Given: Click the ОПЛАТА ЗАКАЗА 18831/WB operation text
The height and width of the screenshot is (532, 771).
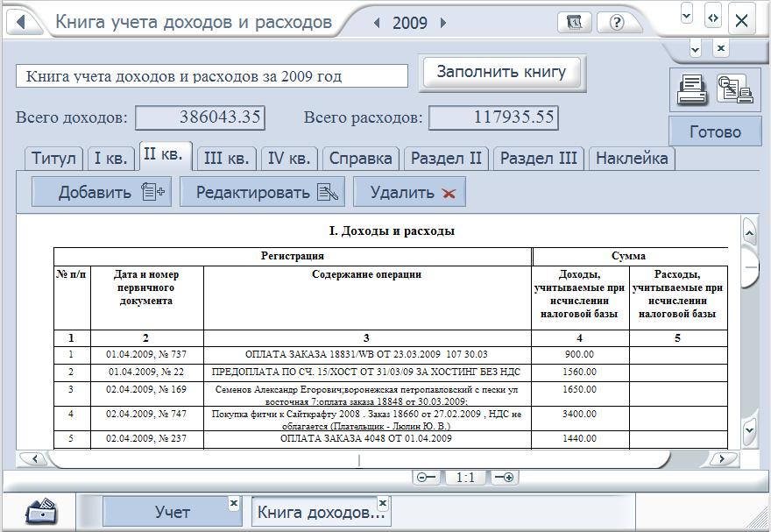Looking at the screenshot, I should pos(366,354).
